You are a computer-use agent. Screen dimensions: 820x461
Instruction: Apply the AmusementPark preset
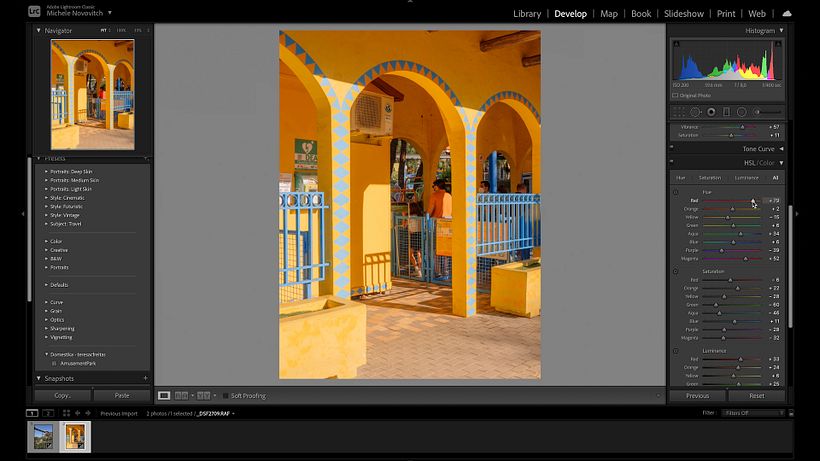[x=78, y=363]
